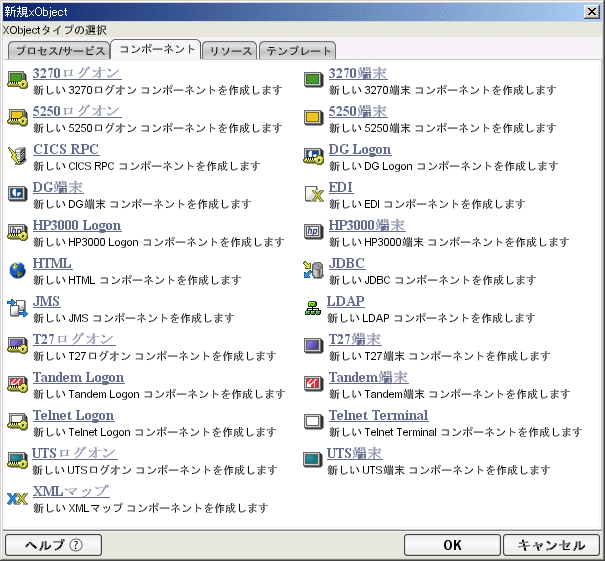Select the T27ログオン link
605x561 pixels.
click(x=74, y=339)
